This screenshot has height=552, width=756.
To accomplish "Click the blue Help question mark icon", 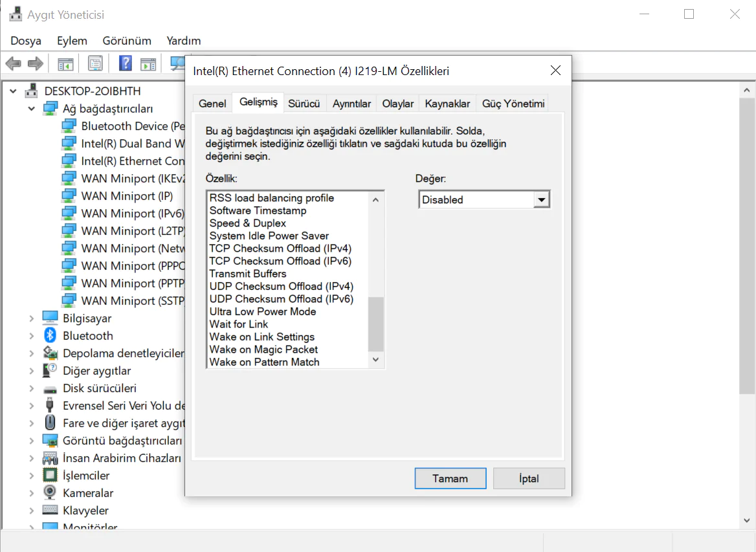I will pyautogui.click(x=126, y=63).
